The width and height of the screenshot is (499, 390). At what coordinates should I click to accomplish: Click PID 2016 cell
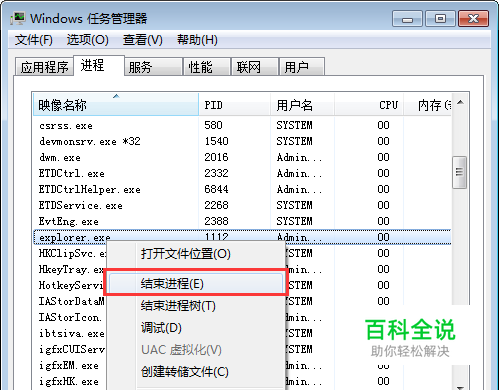216,157
